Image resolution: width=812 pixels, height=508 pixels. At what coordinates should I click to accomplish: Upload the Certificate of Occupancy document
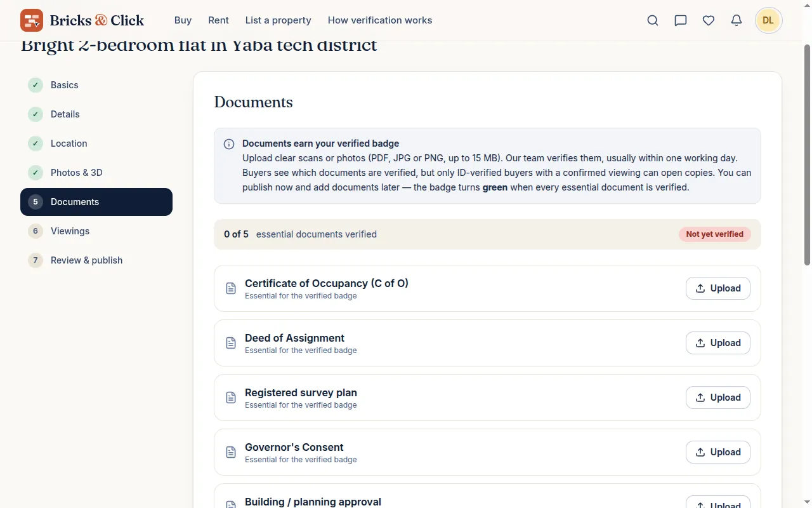(718, 288)
